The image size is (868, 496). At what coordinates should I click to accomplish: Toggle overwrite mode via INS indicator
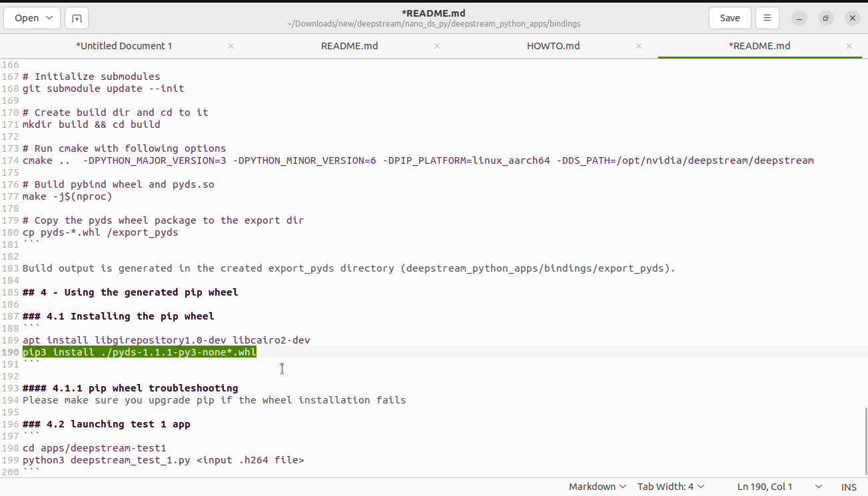(849, 487)
